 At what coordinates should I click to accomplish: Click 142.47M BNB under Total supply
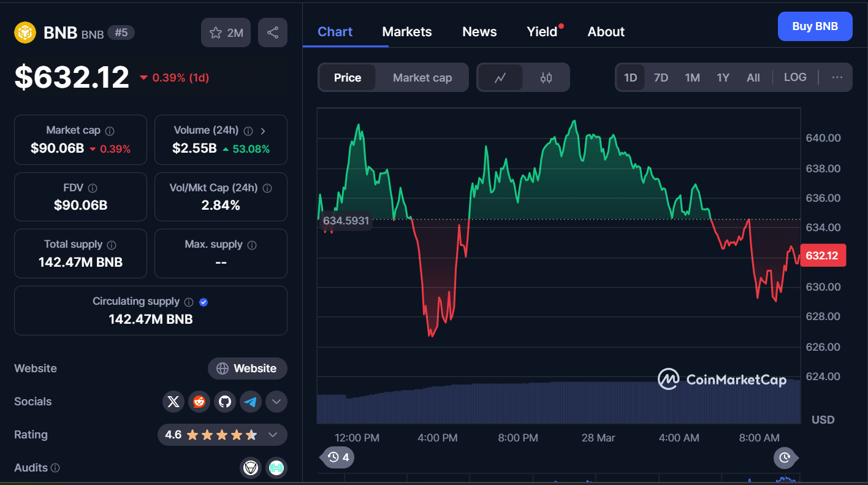[80, 262]
